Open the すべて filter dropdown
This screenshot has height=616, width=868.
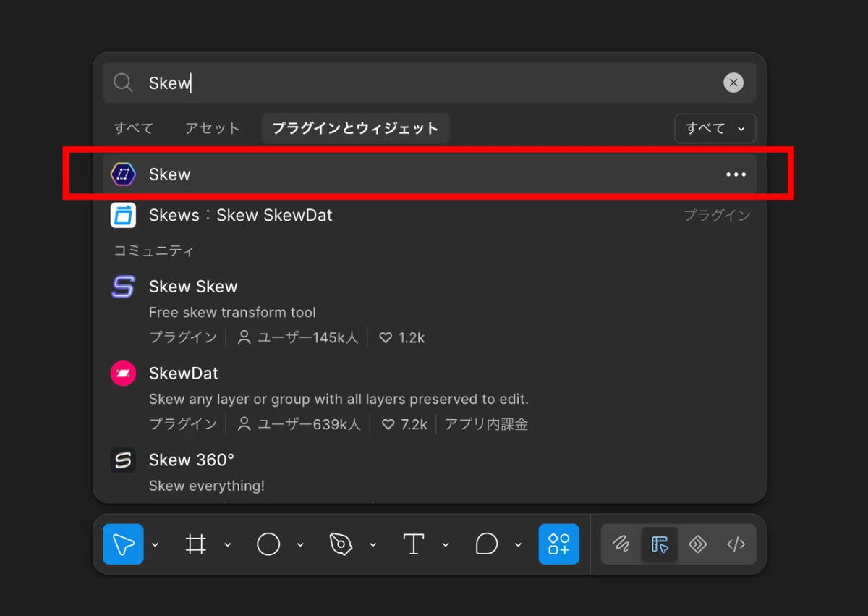(x=715, y=128)
